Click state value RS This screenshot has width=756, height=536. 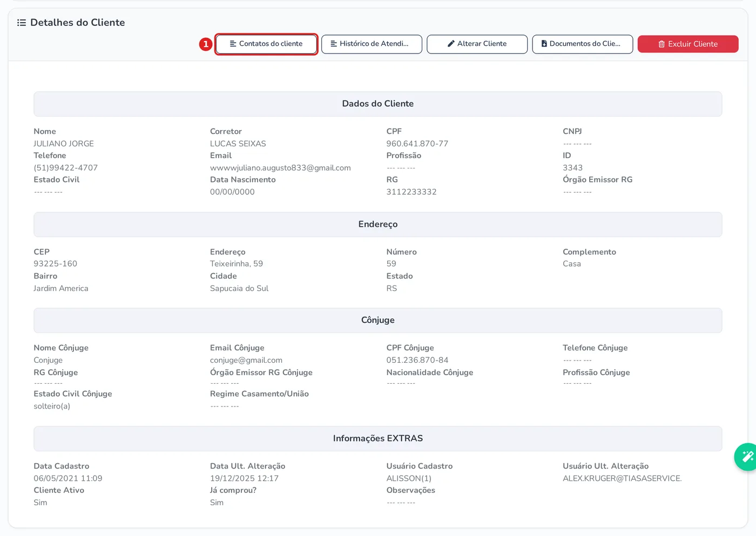click(391, 288)
